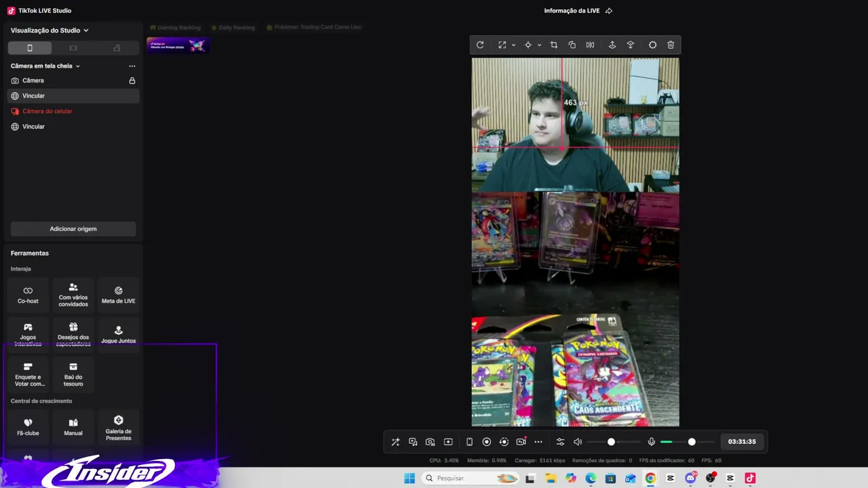Open the Jogos interativos tool

pyautogui.click(x=28, y=334)
